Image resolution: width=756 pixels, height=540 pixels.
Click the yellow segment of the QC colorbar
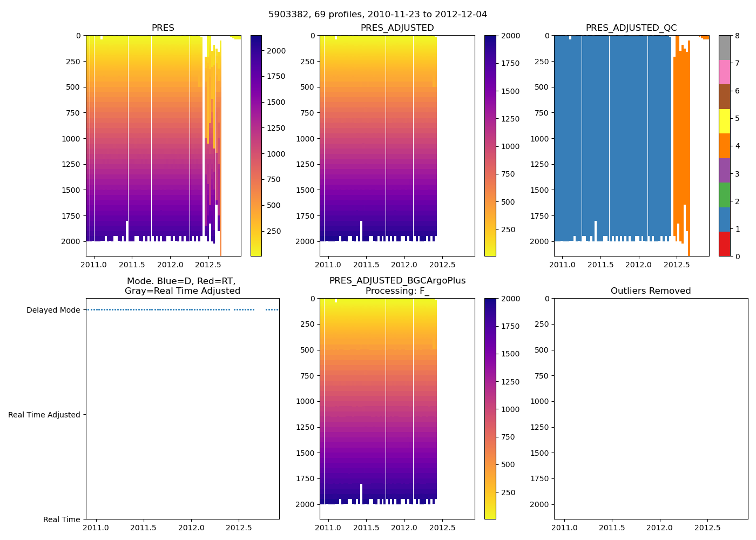(x=724, y=121)
